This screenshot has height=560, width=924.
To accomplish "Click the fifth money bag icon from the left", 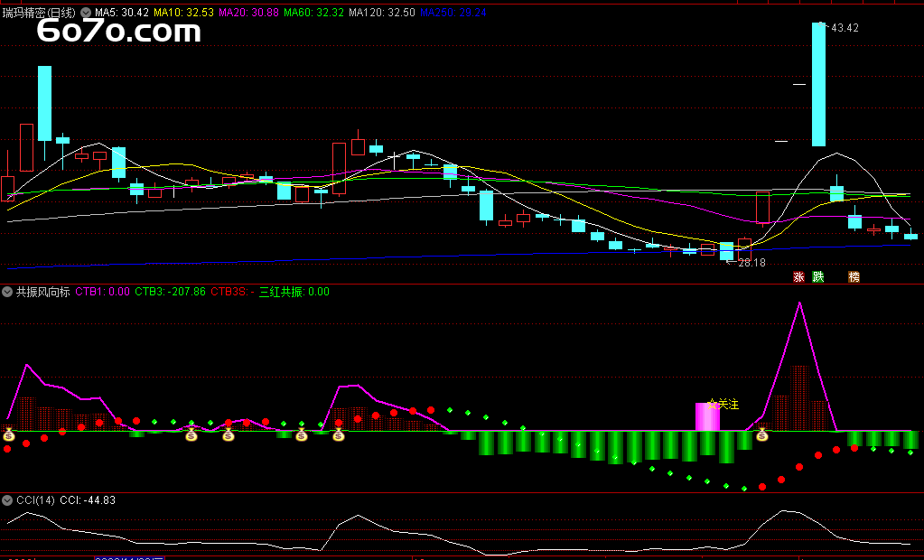I will coord(338,435).
